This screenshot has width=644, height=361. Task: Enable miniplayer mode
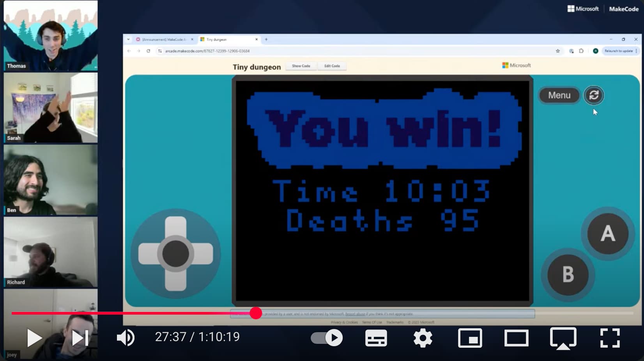(x=470, y=338)
